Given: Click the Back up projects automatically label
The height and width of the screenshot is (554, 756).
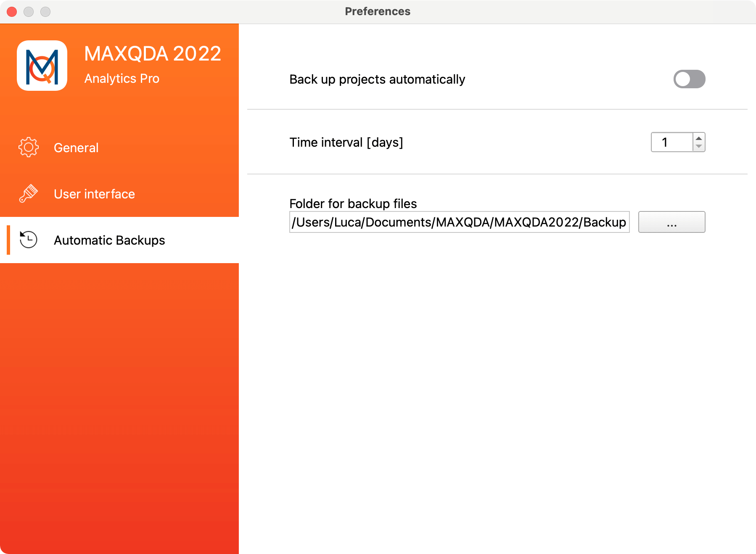Looking at the screenshot, I should (x=377, y=79).
